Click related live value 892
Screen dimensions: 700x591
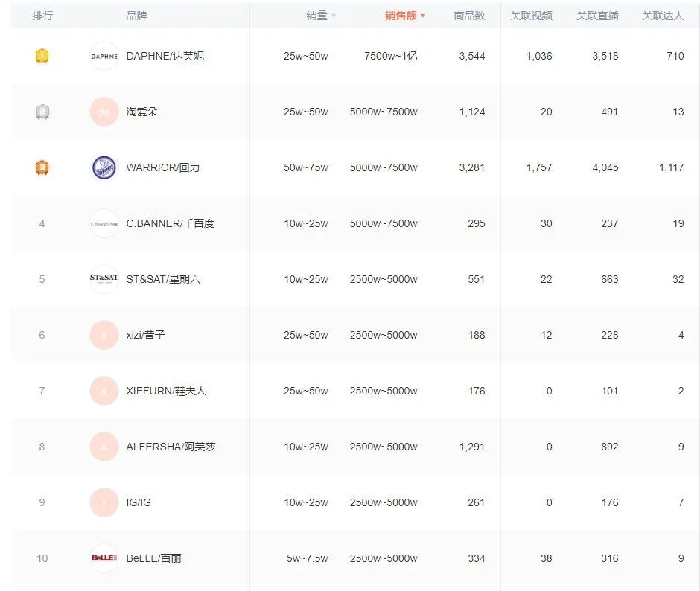pyautogui.click(x=609, y=447)
